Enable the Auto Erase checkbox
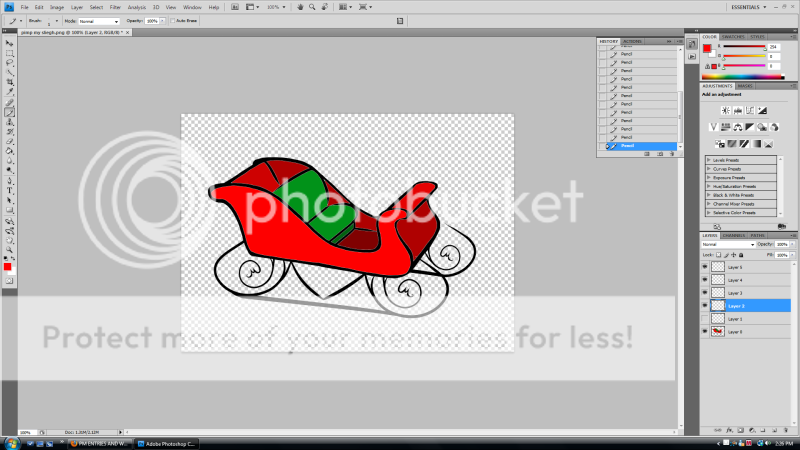Image resolution: width=800 pixels, height=450 pixels. click(x=172, y=20)
